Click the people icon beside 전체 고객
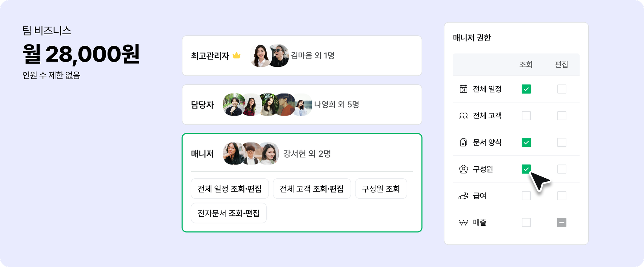 point(463,116)
